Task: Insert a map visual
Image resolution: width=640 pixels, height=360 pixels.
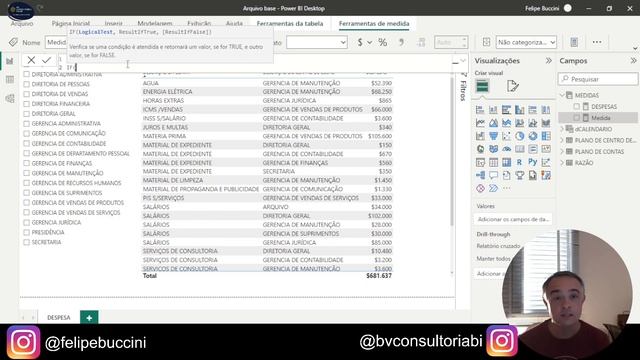Action: 480,149
